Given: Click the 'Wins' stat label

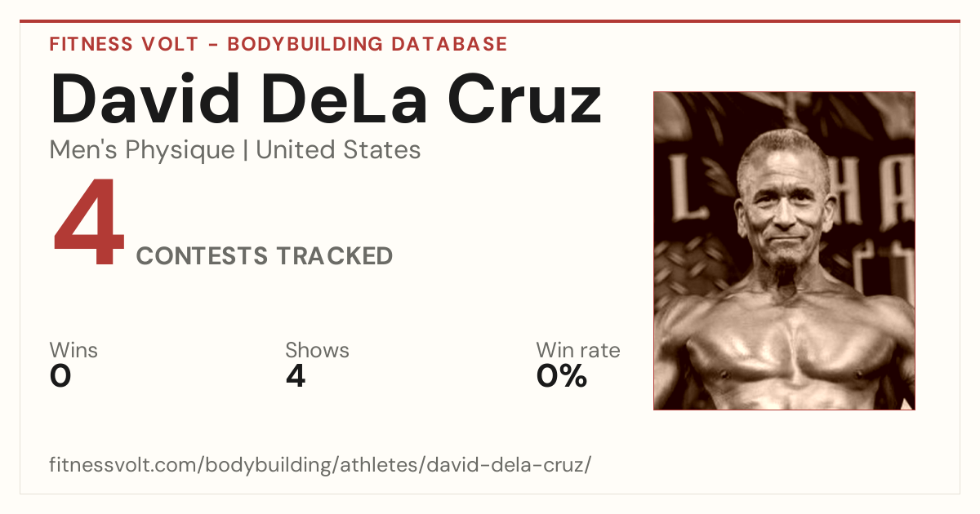Looking at the screenshot, I should pos(73,351).
